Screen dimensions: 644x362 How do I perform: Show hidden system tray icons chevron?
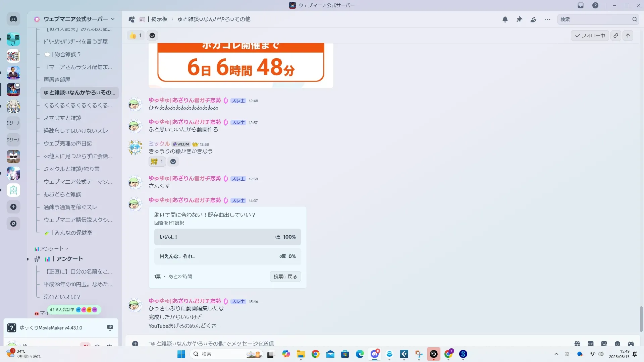[556, 354]
